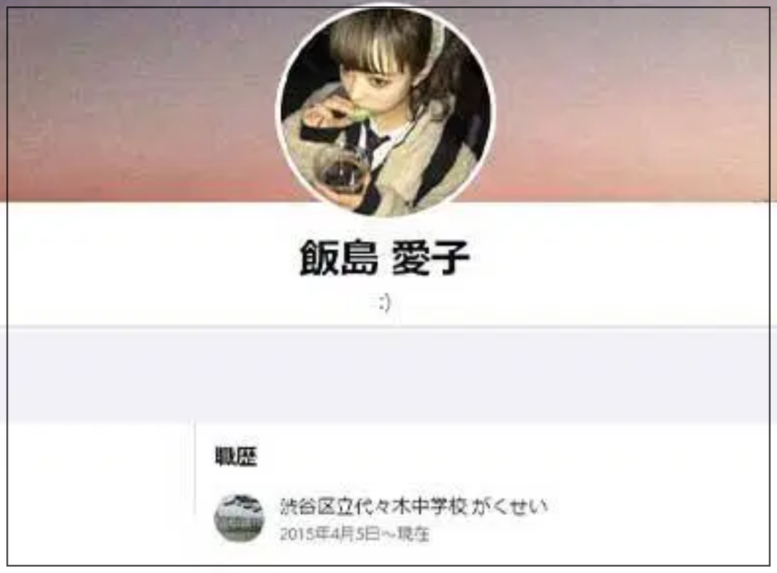The image size is (777, 573).
Task: Click the sunset cover photo left side
Action: (x=141, y=104)
